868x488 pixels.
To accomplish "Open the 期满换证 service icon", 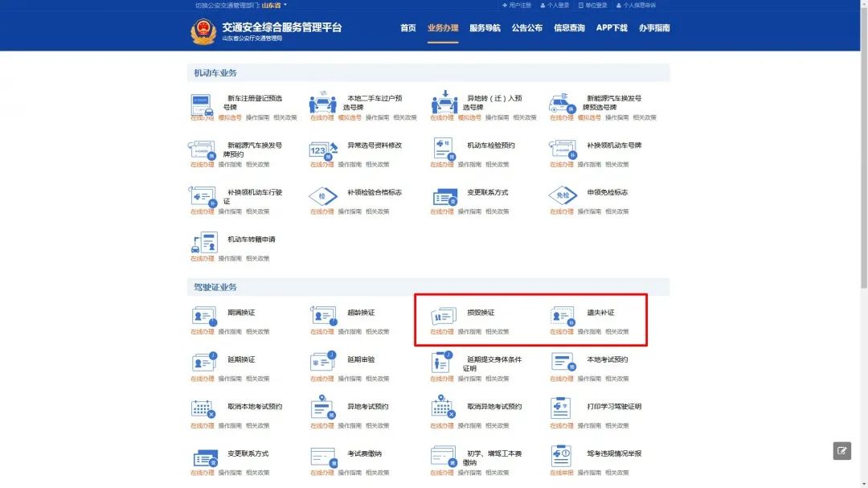I will (x=203, y=317).
